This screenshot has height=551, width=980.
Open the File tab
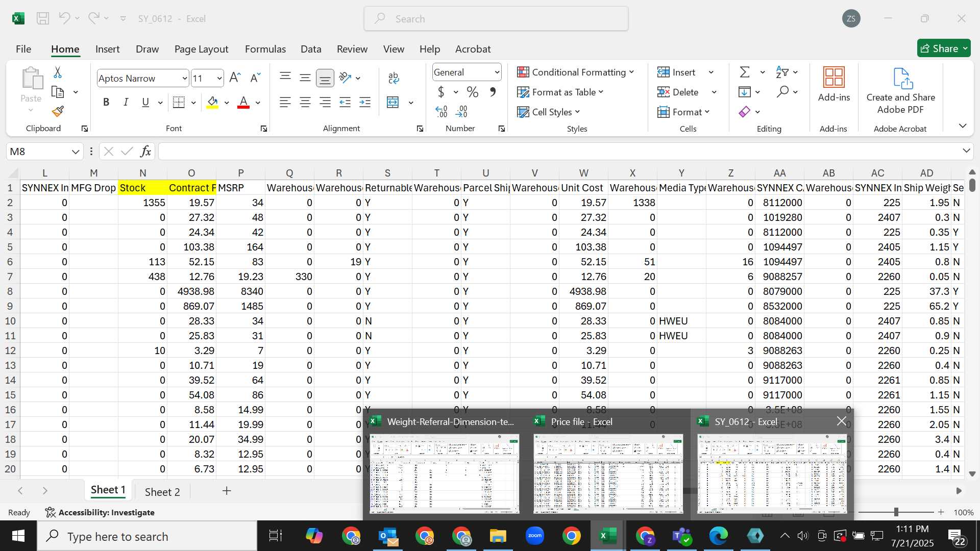click(x=23, y=49)
